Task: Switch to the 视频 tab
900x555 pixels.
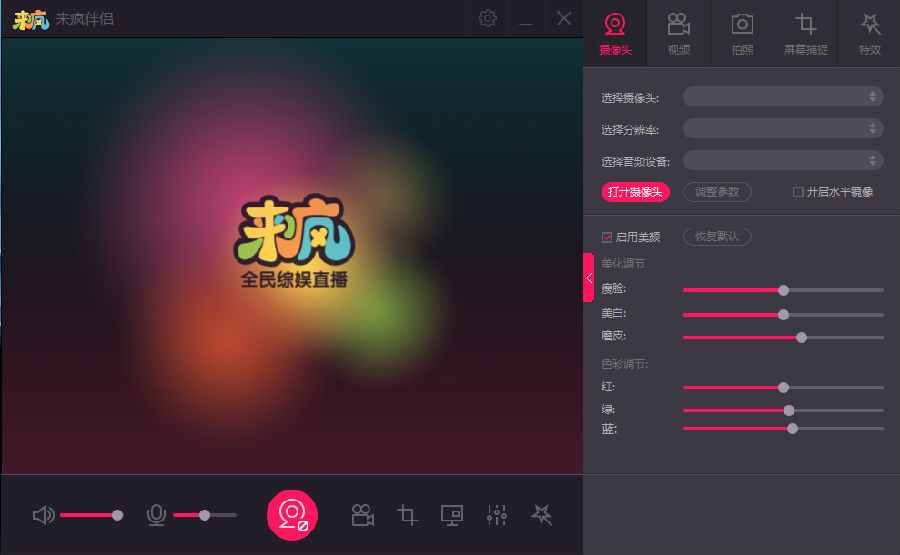Action: pos(679,33)
